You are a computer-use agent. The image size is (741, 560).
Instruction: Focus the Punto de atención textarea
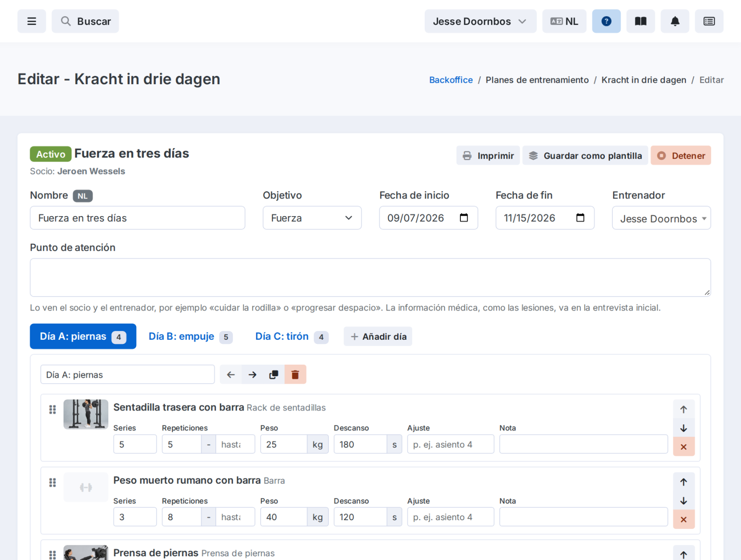click(x=370, y=278)
